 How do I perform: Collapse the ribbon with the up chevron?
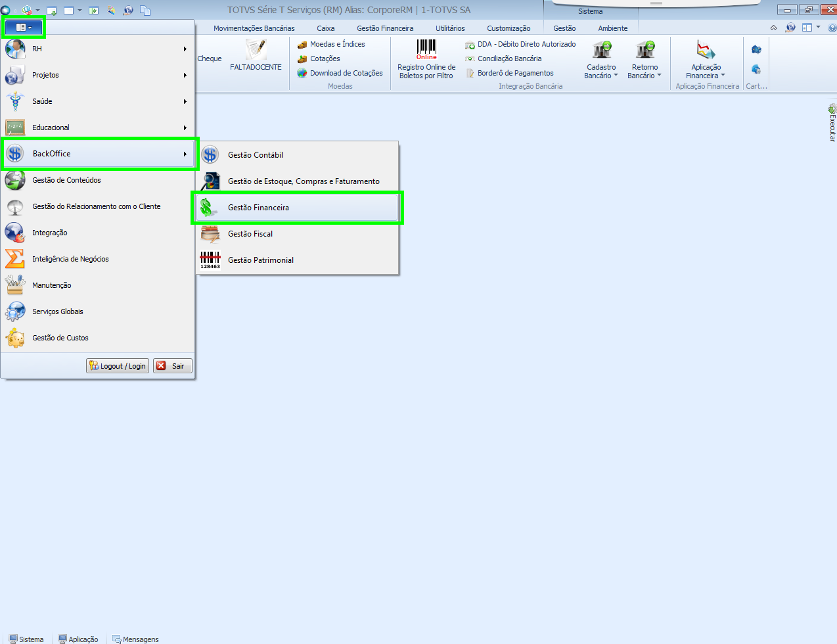click(773, 28)
